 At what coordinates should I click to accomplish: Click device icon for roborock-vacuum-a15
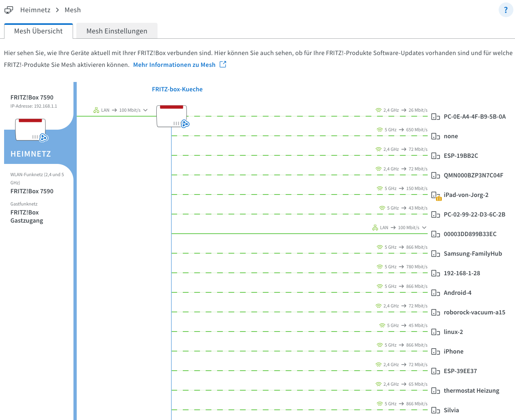pos(435,312)
